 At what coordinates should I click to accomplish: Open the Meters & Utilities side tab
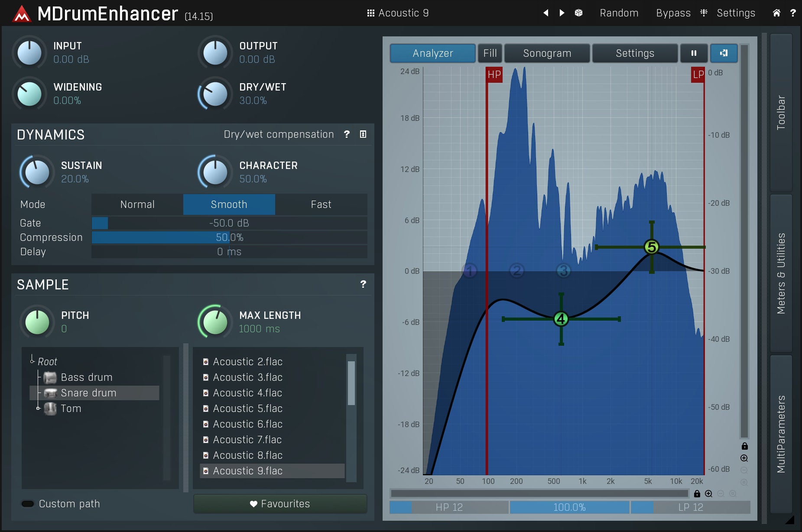(781, 273)
